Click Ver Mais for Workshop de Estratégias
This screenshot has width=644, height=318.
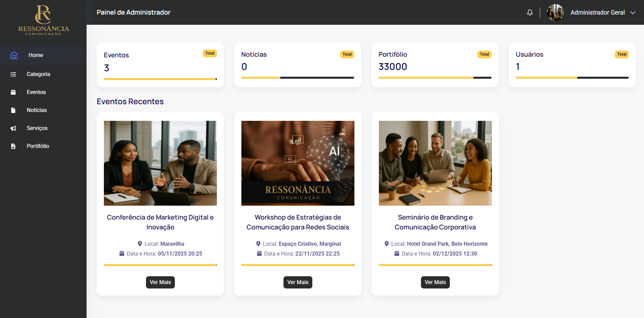pos(298,282)
